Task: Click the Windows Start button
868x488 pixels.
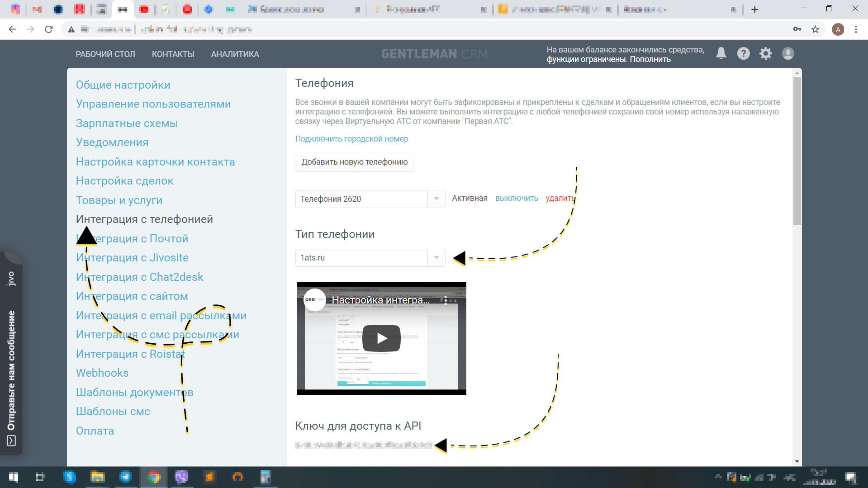Action: [13, 477]
